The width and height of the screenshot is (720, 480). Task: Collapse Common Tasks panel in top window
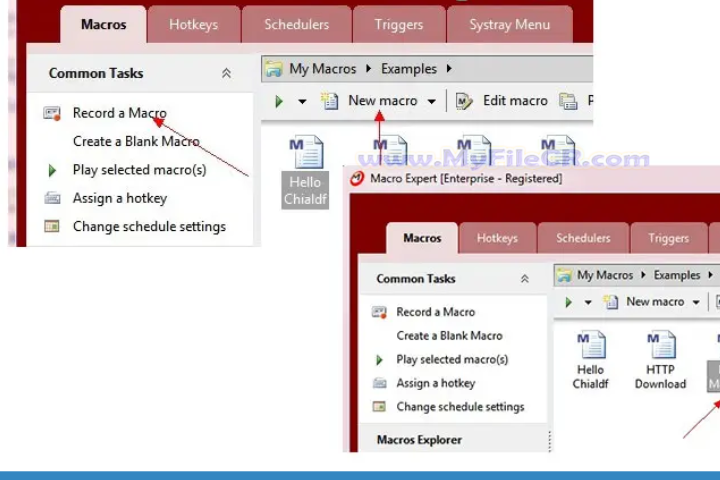click(226, 73)
